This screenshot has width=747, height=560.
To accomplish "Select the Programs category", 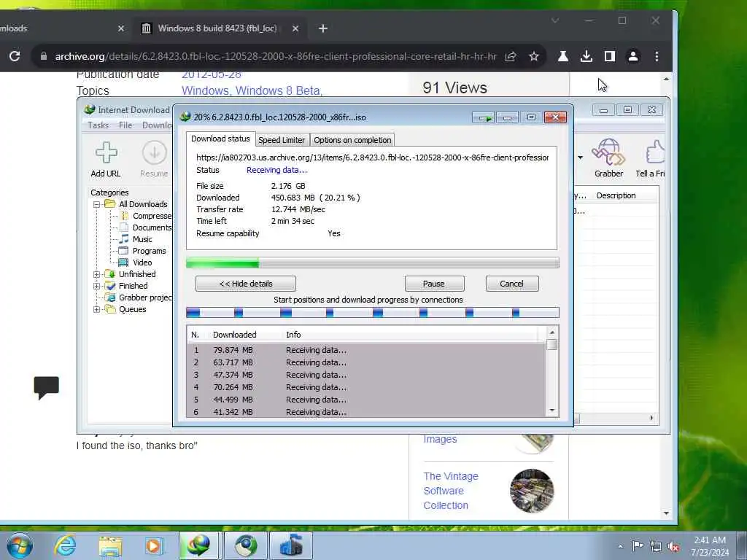I will click(143, 251).
